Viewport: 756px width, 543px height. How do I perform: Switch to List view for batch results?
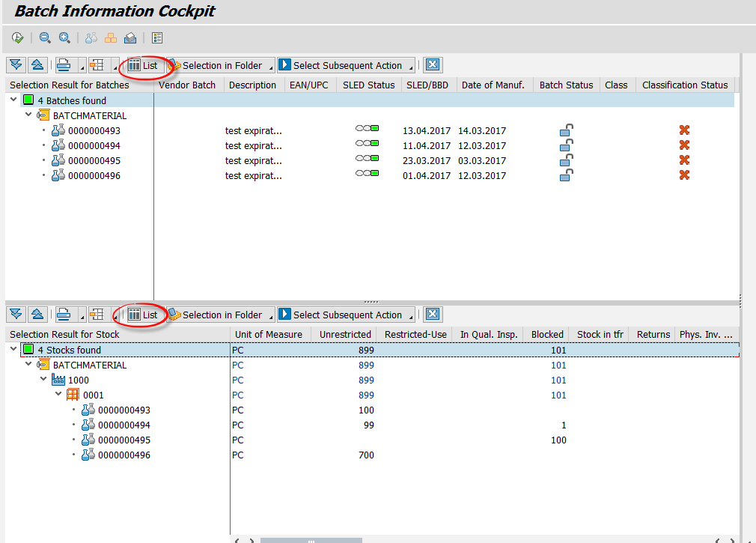[143, 64]
